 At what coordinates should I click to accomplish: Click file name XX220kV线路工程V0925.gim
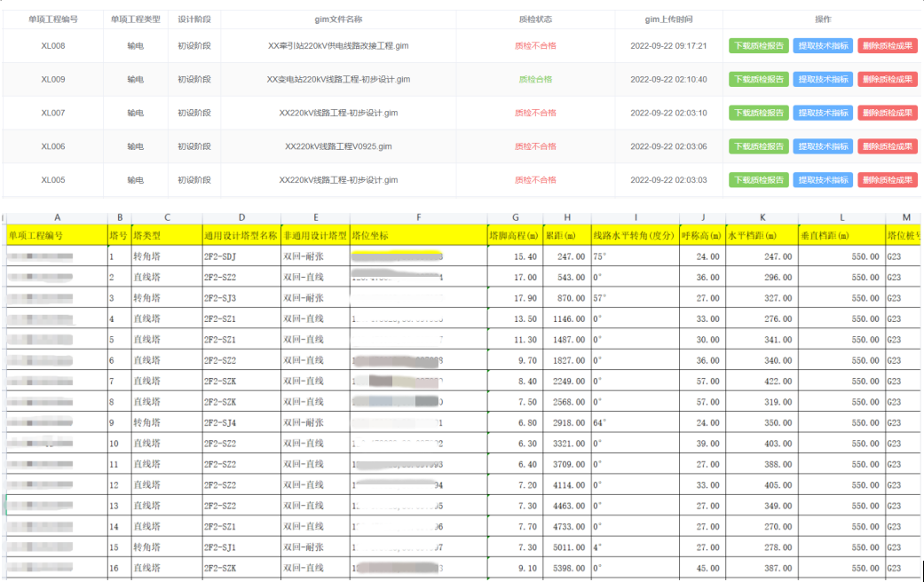[338, 146]
